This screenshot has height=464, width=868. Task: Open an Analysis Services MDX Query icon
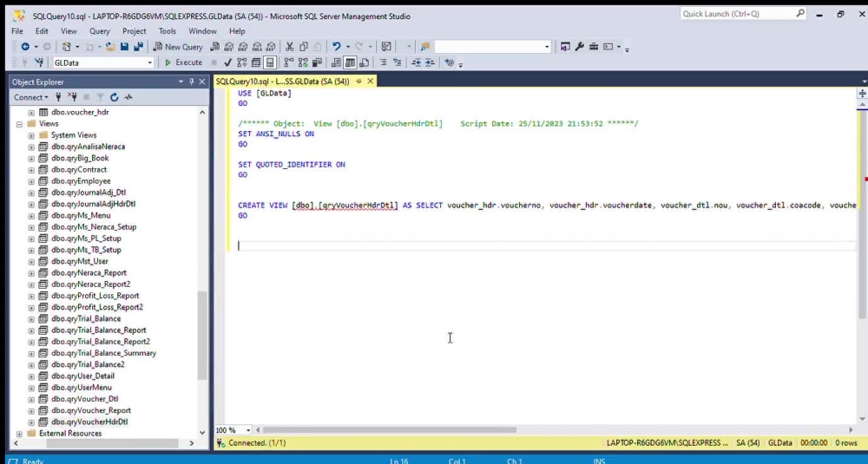[228, 47]
